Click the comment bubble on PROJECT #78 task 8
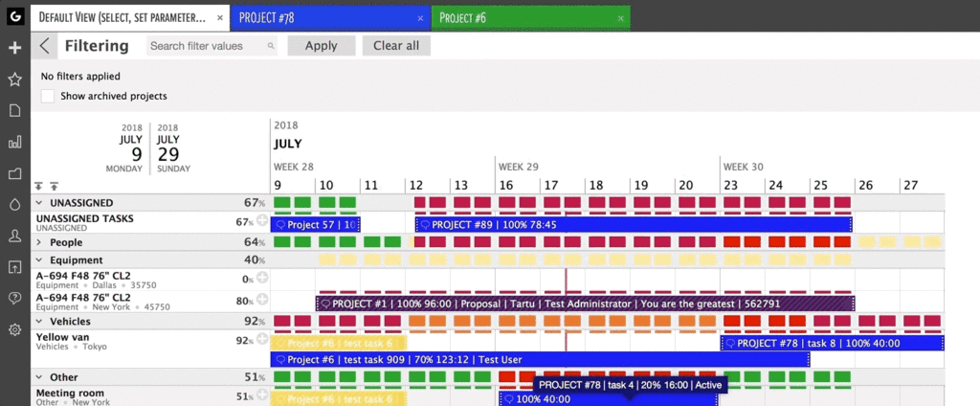Image resolution: width=980 pixels, height=406 pixels. click(730, 343)
